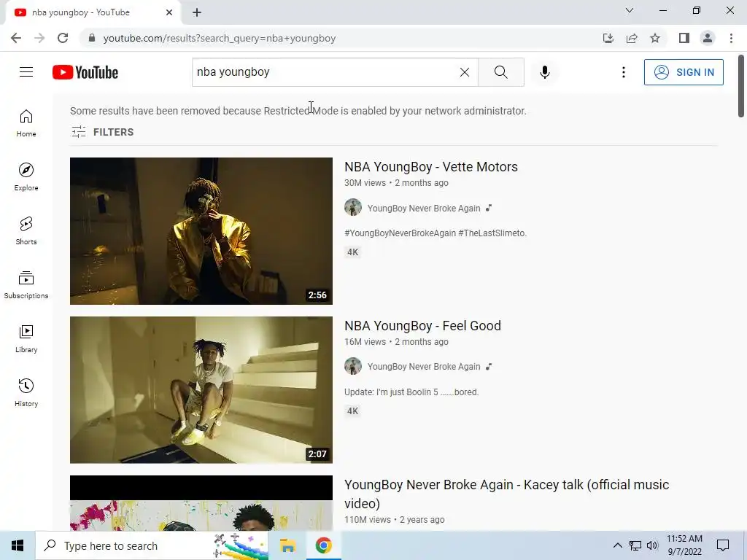The width and height of the screenshot is (747, 560).
Task: Show hidden system tray icons
Action: click(x=617, y=545)
